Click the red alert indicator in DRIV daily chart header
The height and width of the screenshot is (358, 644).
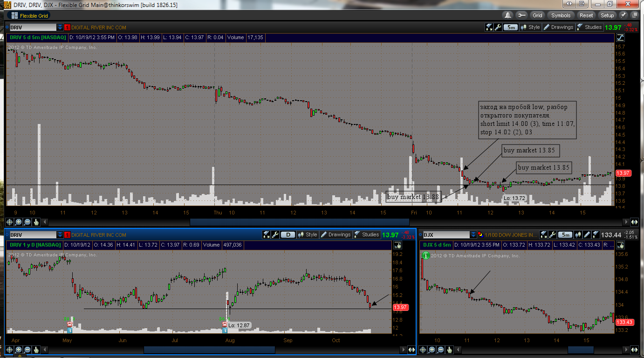coord(67,234)
